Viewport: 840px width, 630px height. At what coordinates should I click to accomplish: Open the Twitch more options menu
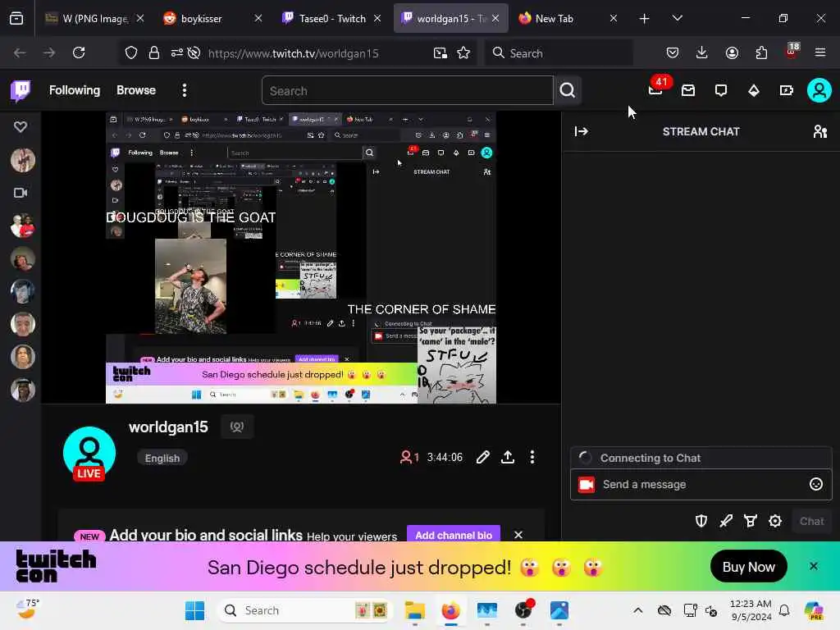click(x=185, y=90)
